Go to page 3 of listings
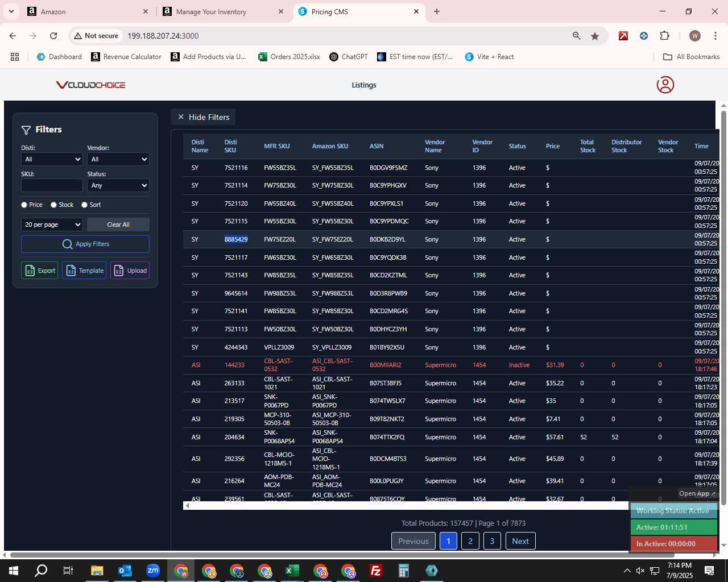Image resolution: width=728 pixels, height=582 pixels. (492, 541)
